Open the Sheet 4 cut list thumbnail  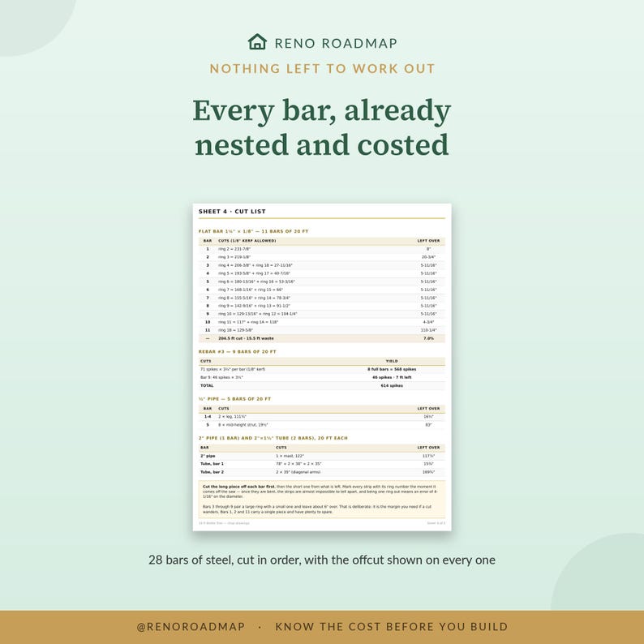(322, 367)
